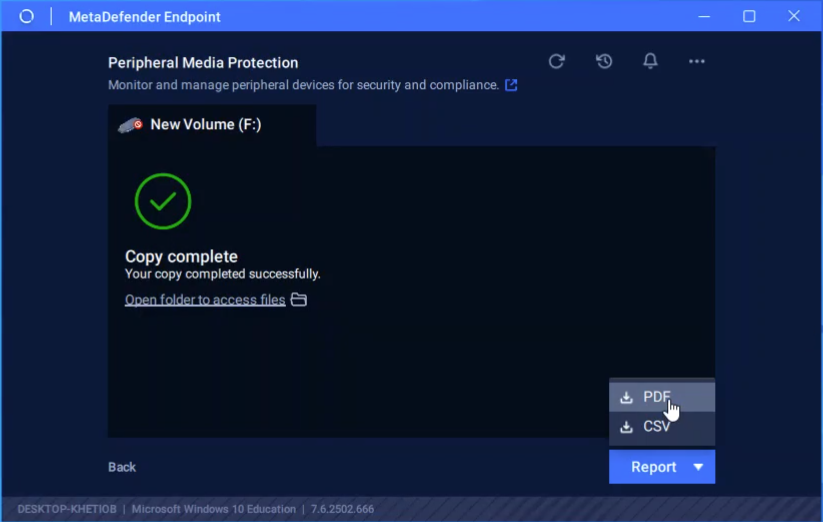823x522 pixels.
Task: Click the MetaDefender Endpoint window title
Action: (144, 17)
